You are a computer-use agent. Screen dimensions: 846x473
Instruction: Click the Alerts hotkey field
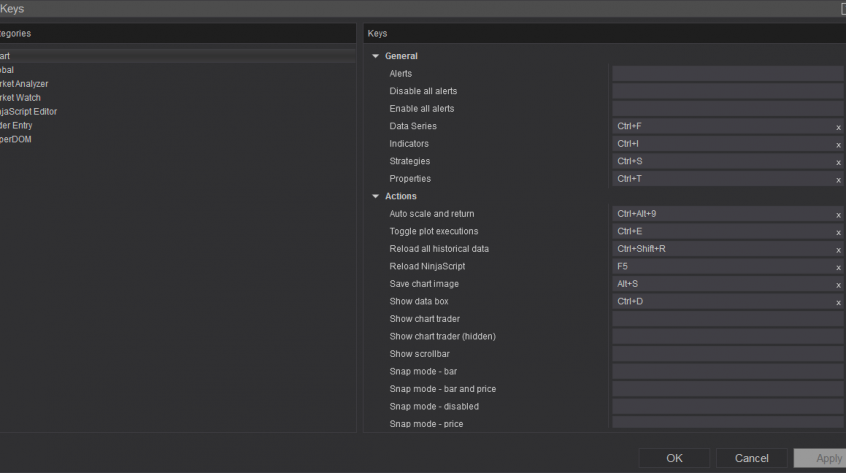coord(727,74)
